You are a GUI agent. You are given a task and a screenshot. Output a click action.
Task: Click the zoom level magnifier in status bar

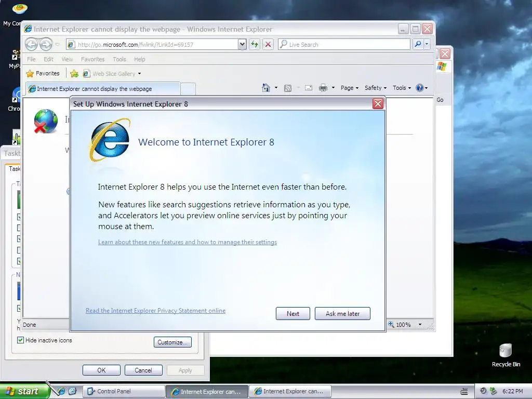(391, 324)
